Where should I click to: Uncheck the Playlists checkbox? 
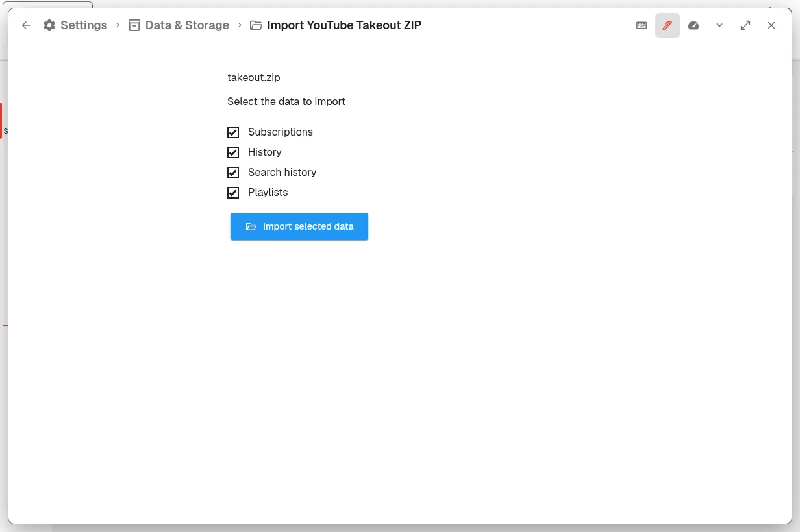(233, 193)
